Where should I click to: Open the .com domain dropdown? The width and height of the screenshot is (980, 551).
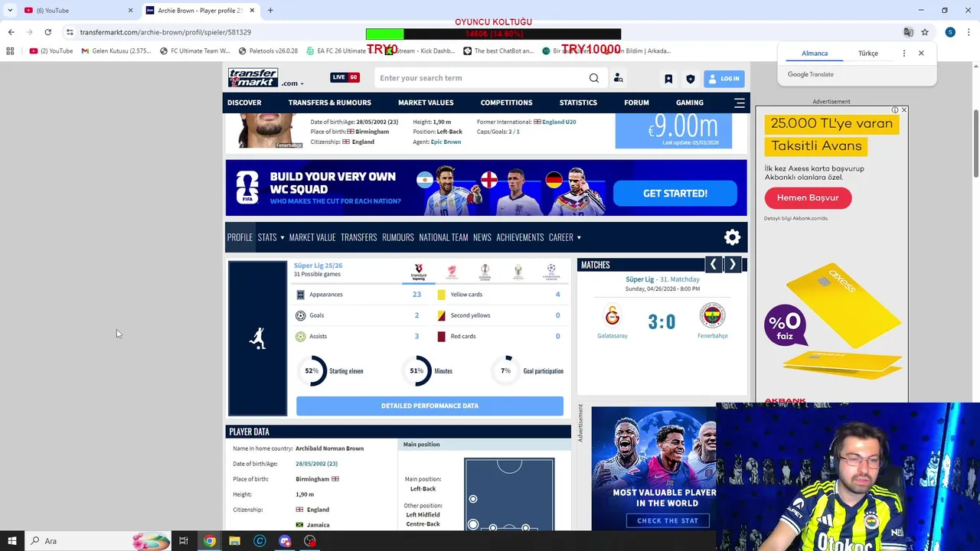click(x=292, y=83)
